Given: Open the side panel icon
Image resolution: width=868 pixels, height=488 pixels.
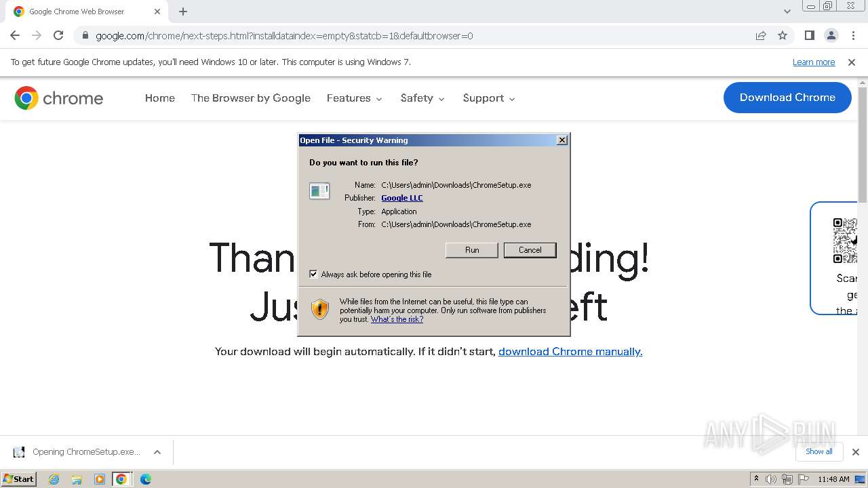Looking at the screenshot, I should point(809,35).
